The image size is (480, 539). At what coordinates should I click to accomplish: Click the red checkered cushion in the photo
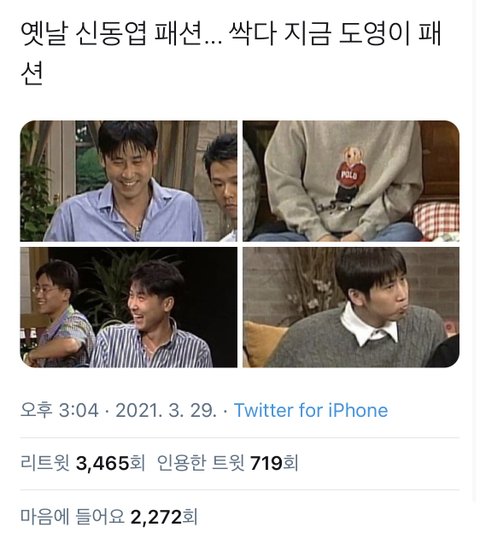(436, 220)
